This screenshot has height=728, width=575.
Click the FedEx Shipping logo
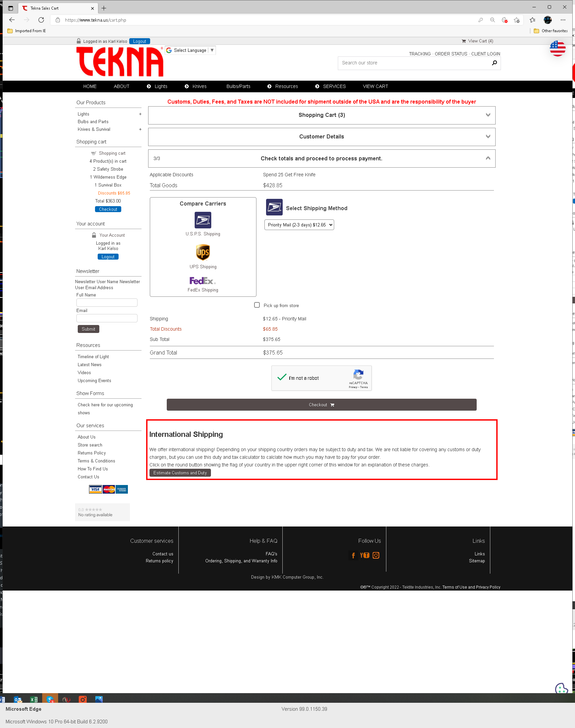[203, 281]
